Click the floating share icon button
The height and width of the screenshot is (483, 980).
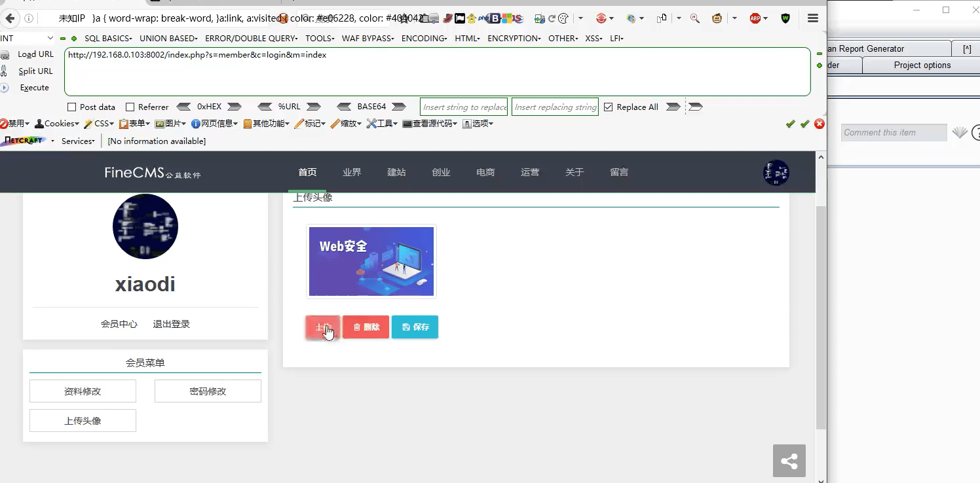tap(789, 461)
